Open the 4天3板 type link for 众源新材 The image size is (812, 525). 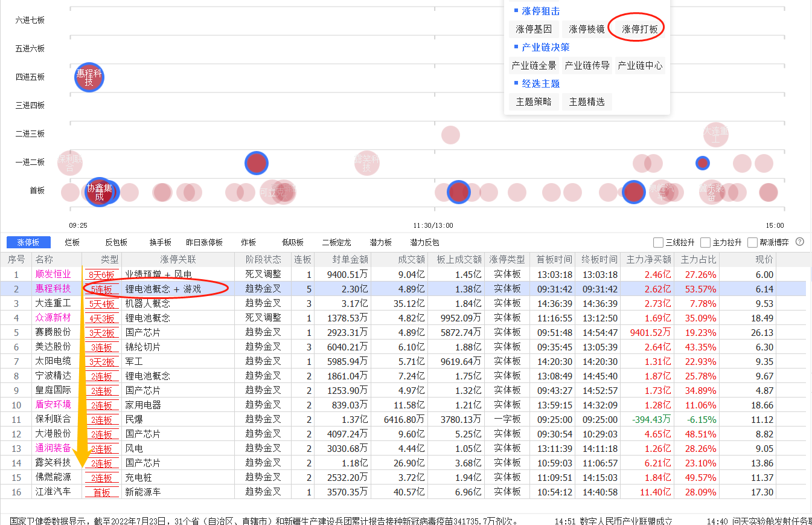pos(101,318)
